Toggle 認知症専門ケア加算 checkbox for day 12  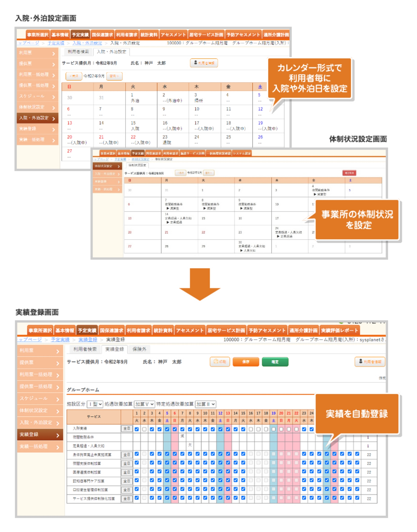pyautogui.click(x=221, y=480)
